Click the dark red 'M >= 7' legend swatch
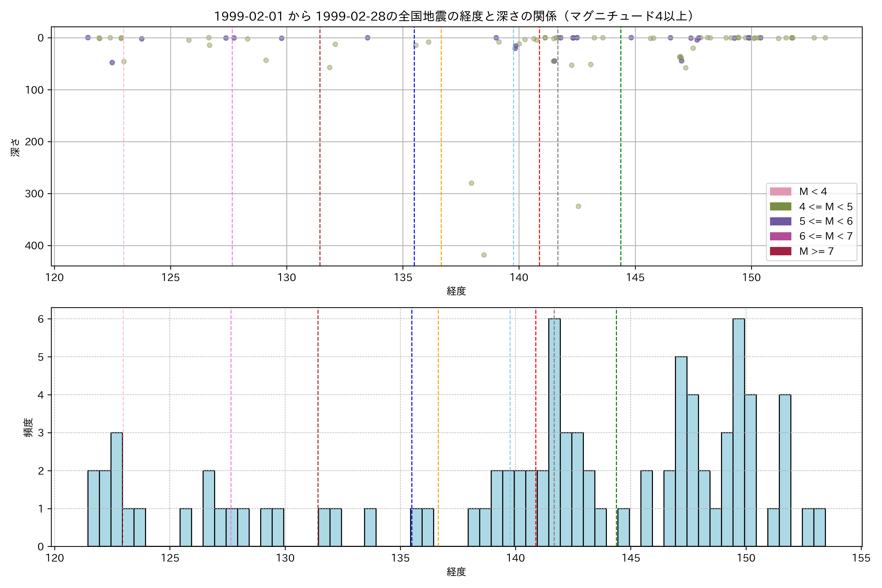882x588 pixels. [x=780, y=251]
